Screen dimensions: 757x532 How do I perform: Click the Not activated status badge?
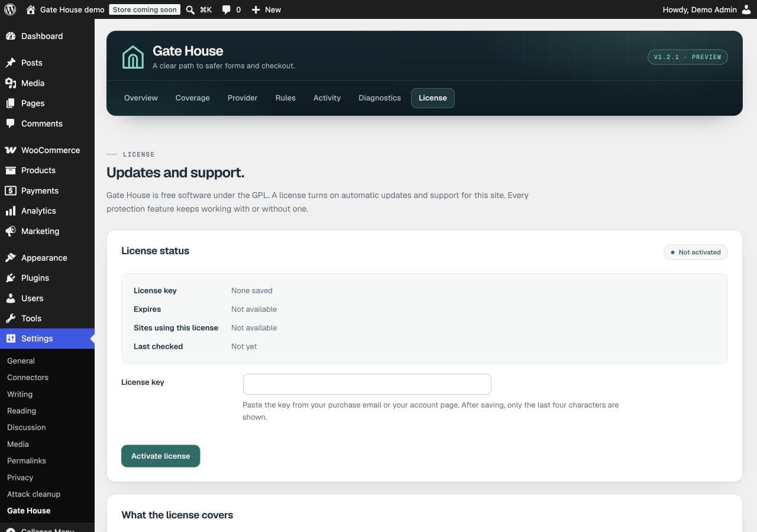pos(696,252)
